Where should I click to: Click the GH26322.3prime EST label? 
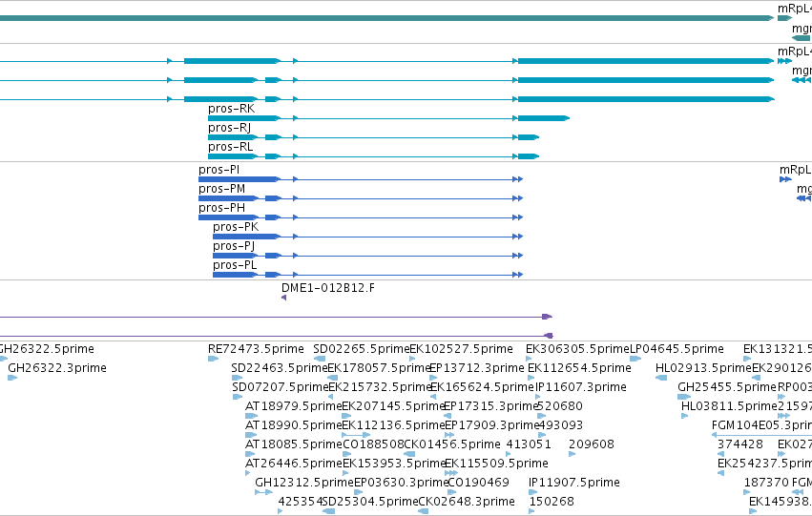point(57,368)
